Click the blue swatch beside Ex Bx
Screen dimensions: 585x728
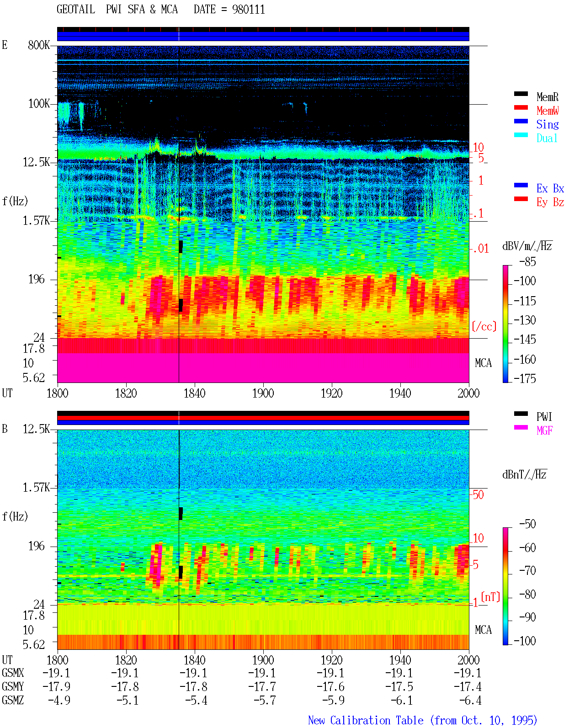pos(521,186)
